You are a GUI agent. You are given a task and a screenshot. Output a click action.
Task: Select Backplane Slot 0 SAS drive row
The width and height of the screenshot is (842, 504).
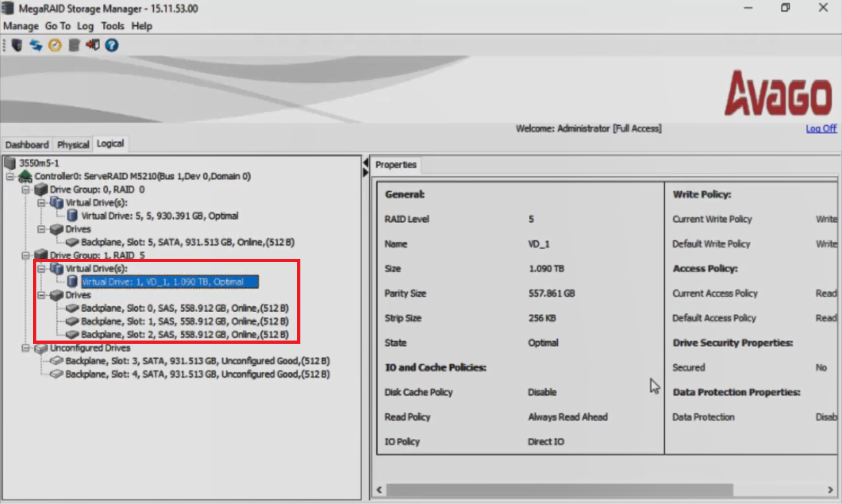(x=185, y=308)
